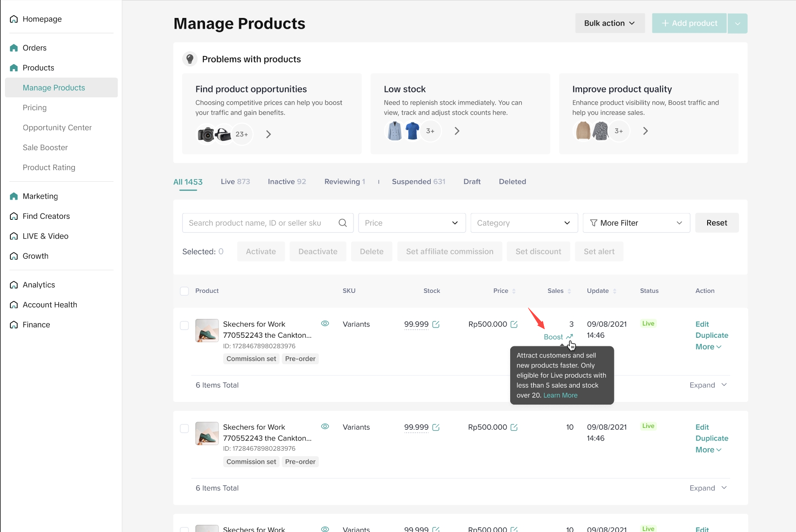Click the Reset filters button
The height and width of the screenshot is (532, 796).
click(717, 223)
